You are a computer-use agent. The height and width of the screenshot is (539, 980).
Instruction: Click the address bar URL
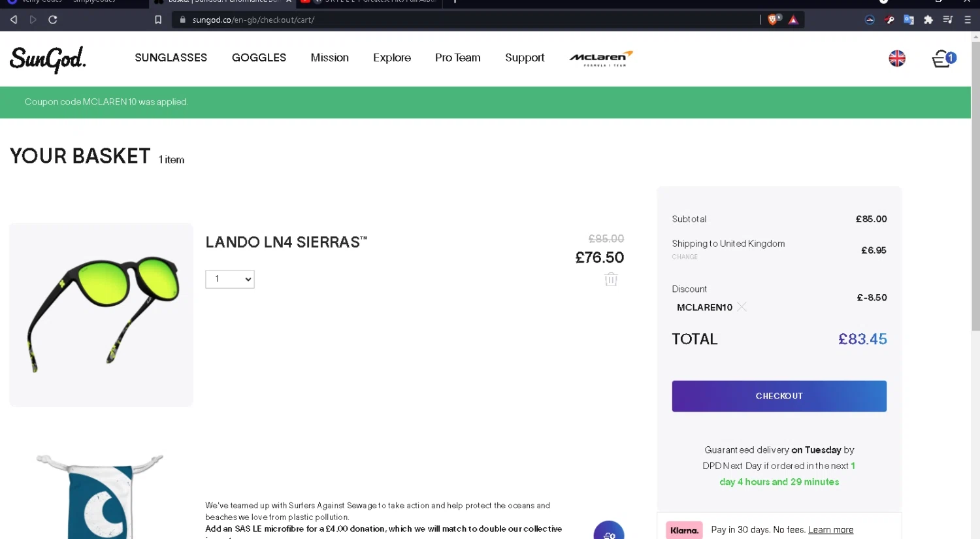pos(253,20)
